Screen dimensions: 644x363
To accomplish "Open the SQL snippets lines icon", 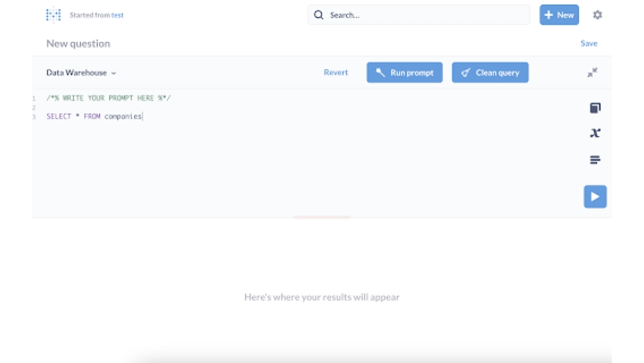I will tap(595, 160).
